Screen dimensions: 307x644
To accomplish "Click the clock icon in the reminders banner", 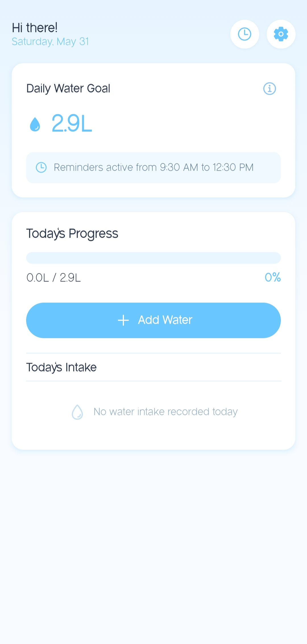I will click(x=41, y=168).
